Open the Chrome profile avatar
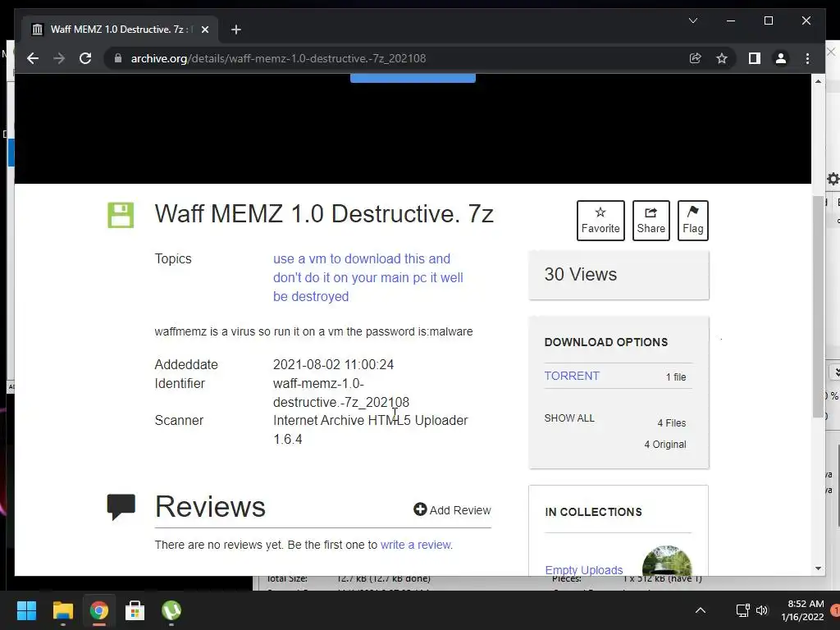This screenshot has height=630, width=840. (781, 58)
